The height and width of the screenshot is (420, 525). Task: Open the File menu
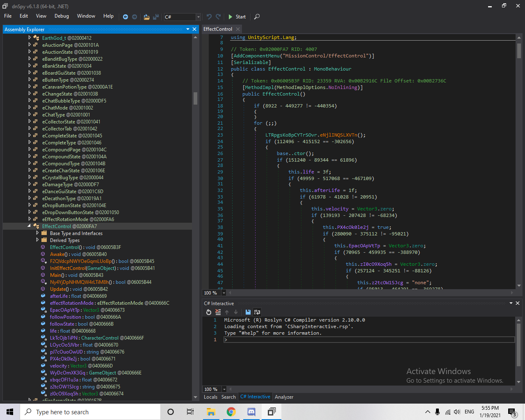pyautogui.click(x=8, y=16)
